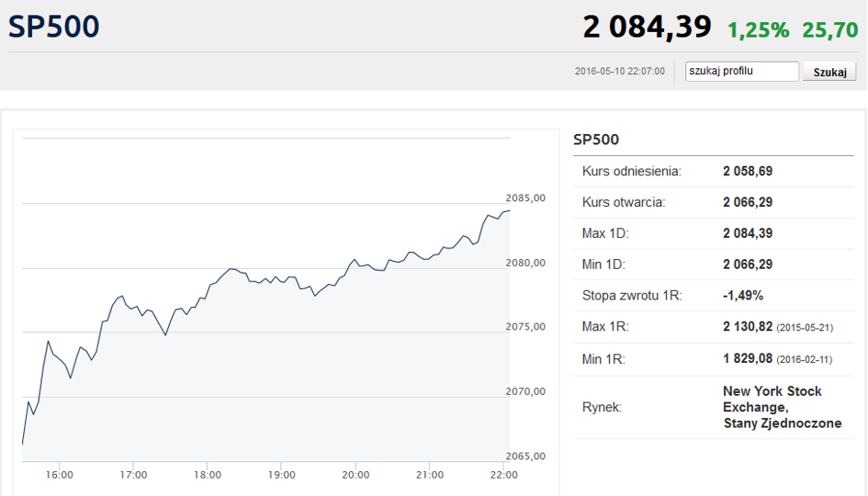Click the Rynek label
The width and height of the screenshot is (868, 496).
click(x=602, y=408)
